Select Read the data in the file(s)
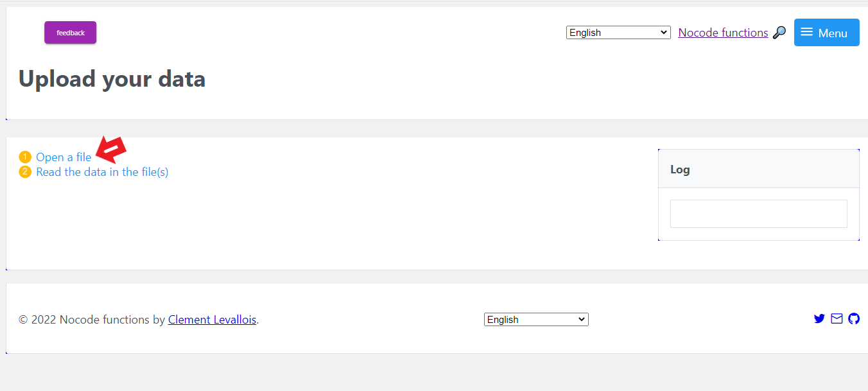Image resolution: width=868 pixels, height=391 pixels. click(x=102, y=172)
